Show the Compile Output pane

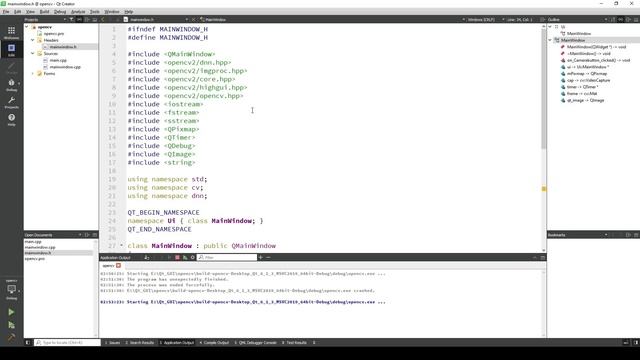pyautogui.click(x=214, y=342)
